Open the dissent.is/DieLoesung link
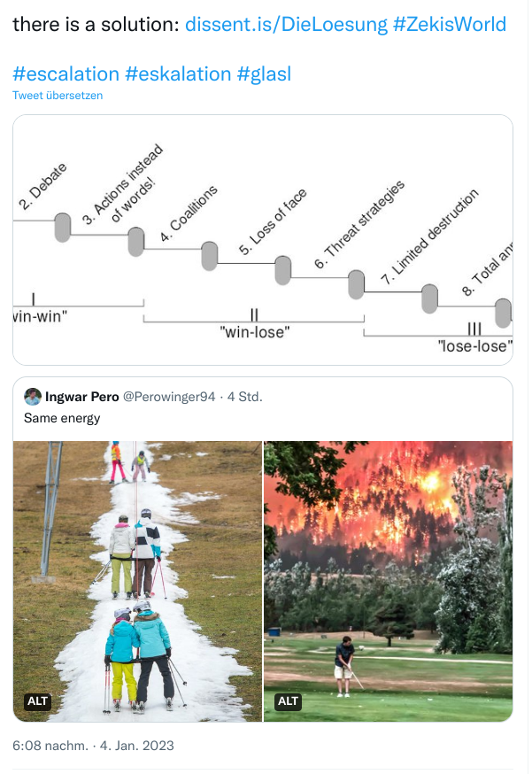This screenshot has width=532, height=774. [285, 24]
